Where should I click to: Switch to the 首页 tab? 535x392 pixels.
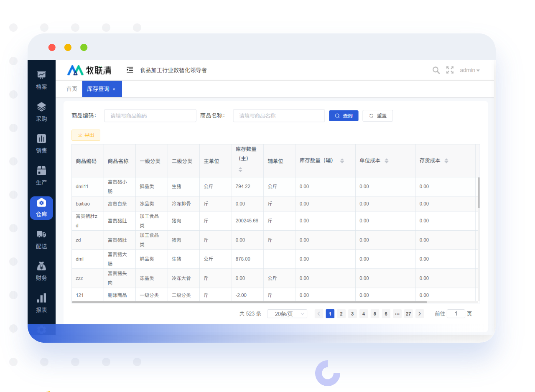tap(72, 89)
